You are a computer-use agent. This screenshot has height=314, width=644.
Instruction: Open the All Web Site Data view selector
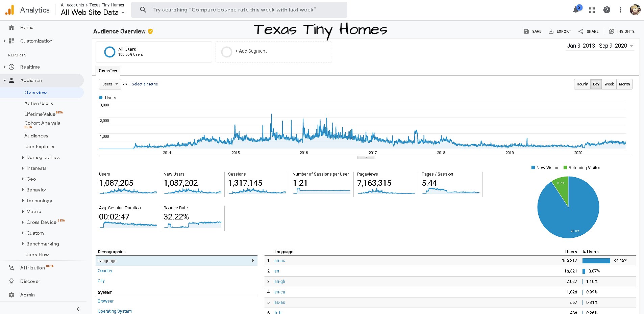[93, 12]
